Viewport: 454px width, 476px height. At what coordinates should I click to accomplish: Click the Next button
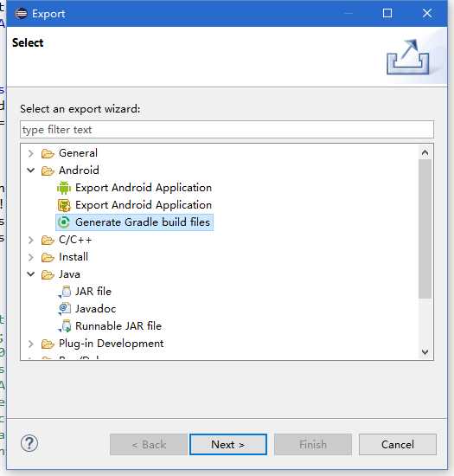[228, 445]
